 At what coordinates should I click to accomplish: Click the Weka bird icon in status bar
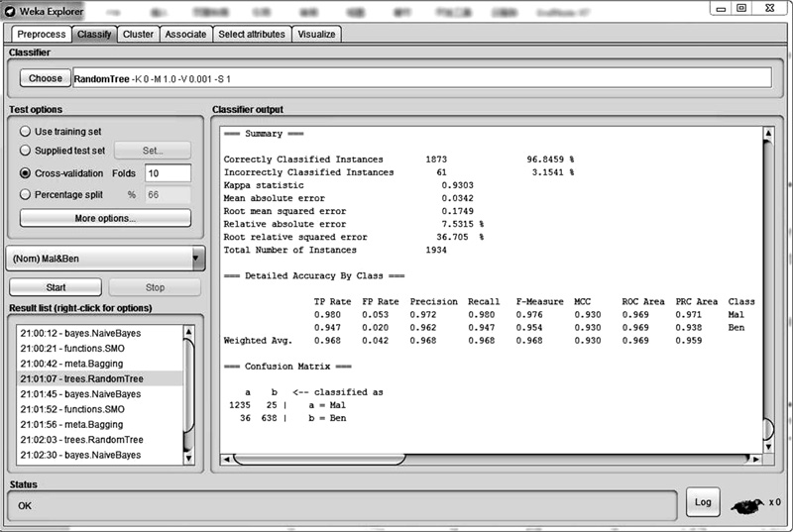point(746,503)
